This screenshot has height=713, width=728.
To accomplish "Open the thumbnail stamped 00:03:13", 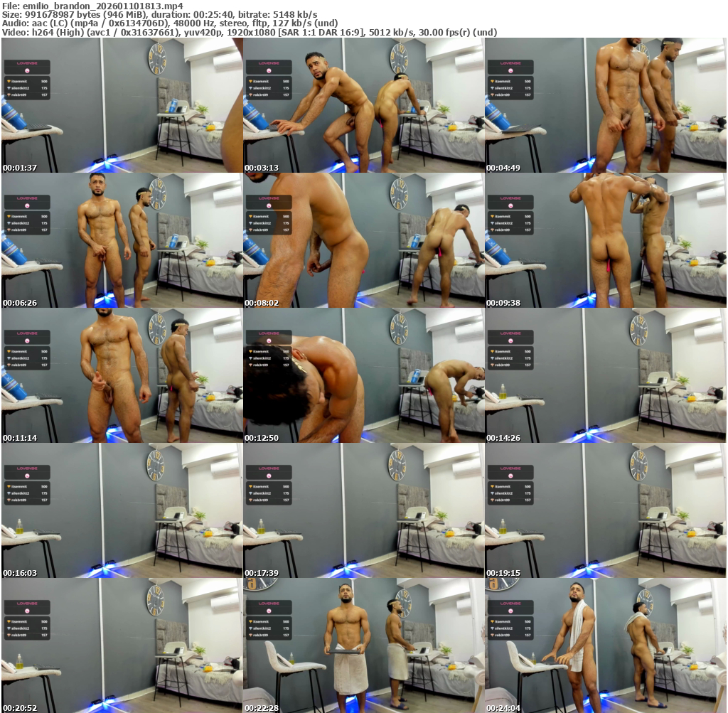I will click(x=364, y=105).
